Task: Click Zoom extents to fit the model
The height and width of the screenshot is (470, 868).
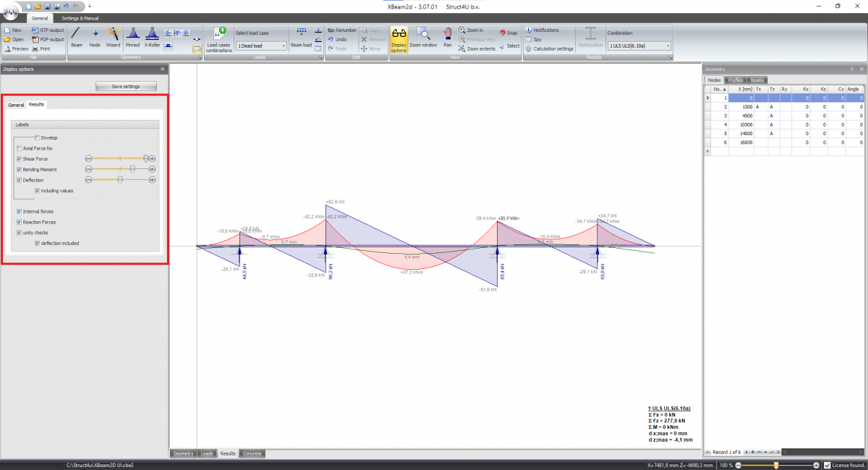Action: pos(479,48)
